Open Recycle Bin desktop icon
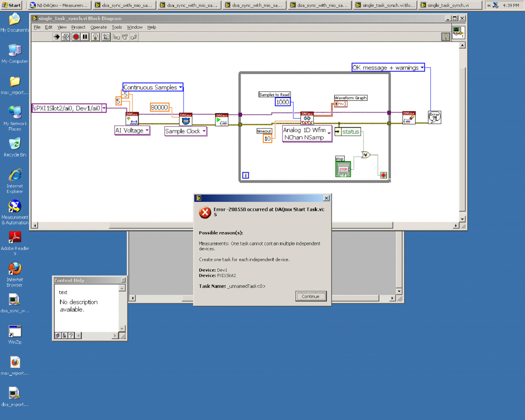 pyautogui.click(x=15, y=147)
